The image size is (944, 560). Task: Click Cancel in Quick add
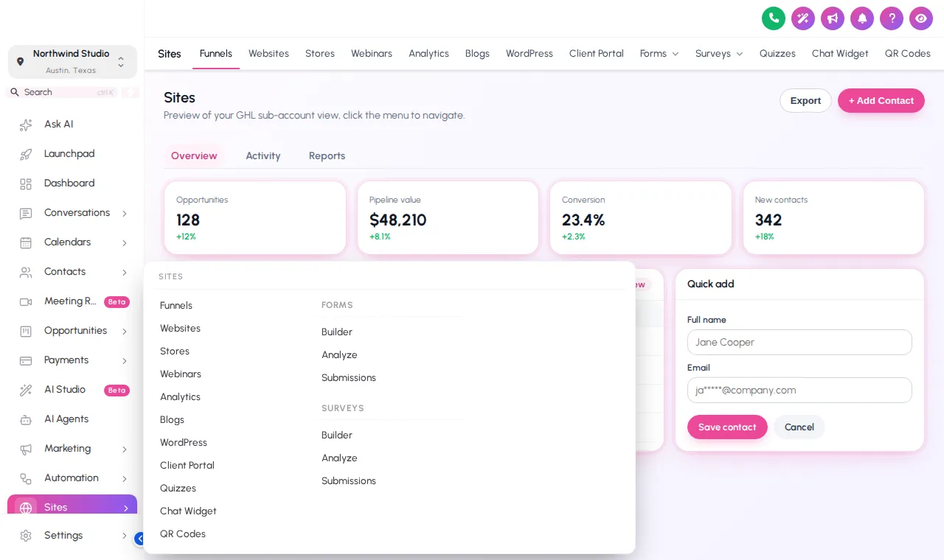pyautogui.click(x=799, y=427)
